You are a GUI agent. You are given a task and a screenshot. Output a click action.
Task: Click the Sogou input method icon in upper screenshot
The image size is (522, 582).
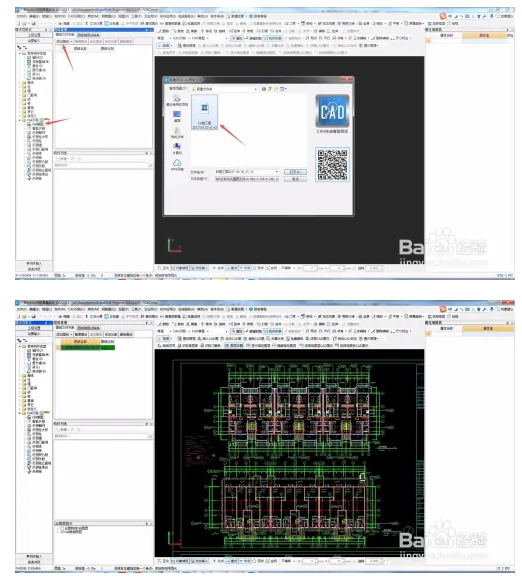443,16
